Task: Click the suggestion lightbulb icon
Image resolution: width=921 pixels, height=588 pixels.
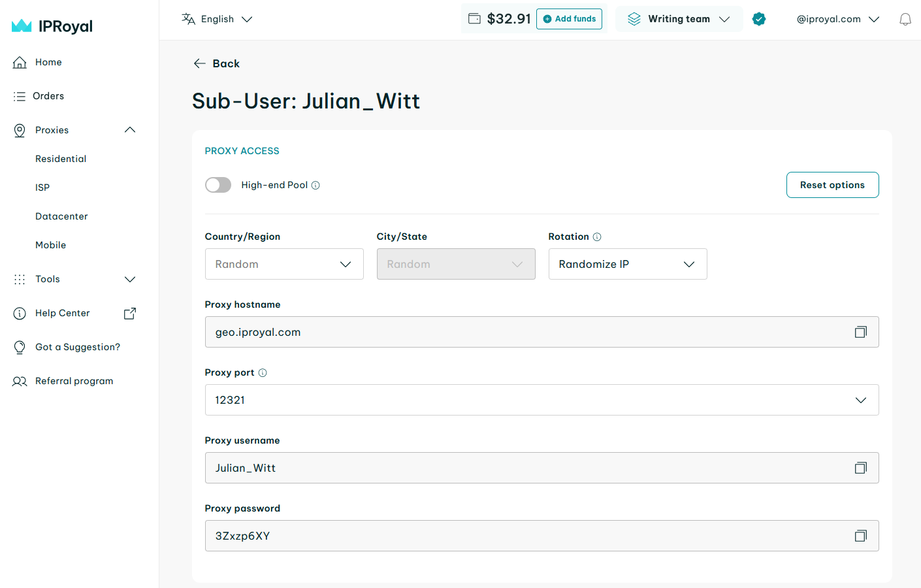Action: [20, 347]
